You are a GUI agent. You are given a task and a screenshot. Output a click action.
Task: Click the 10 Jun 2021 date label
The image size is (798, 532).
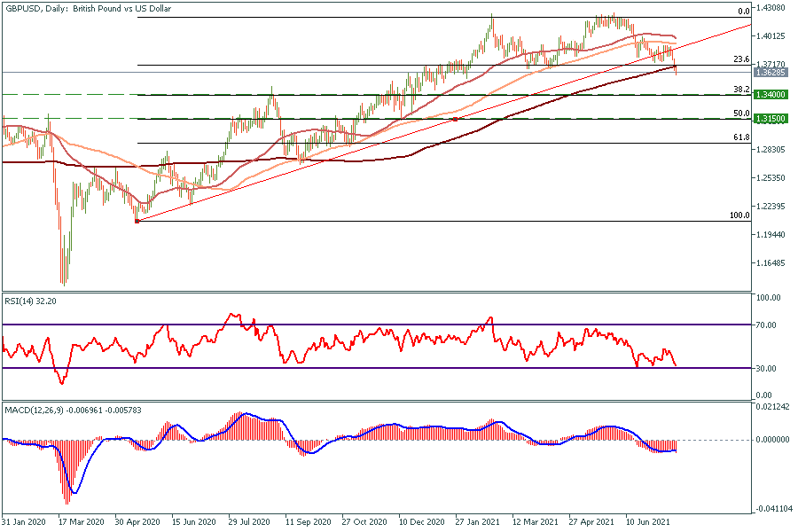648,522
